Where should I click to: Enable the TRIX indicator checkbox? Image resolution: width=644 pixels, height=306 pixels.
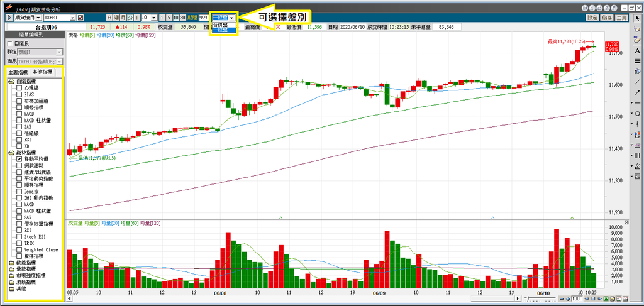[x=19, y=243]
